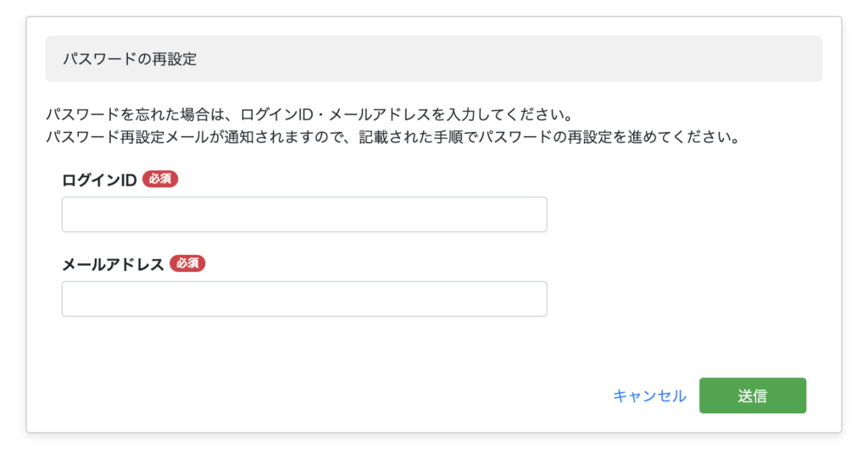This screenshot has width=868, height=453.
Task: Place cursor in the email address box
Action: click(x=304, y=299)
